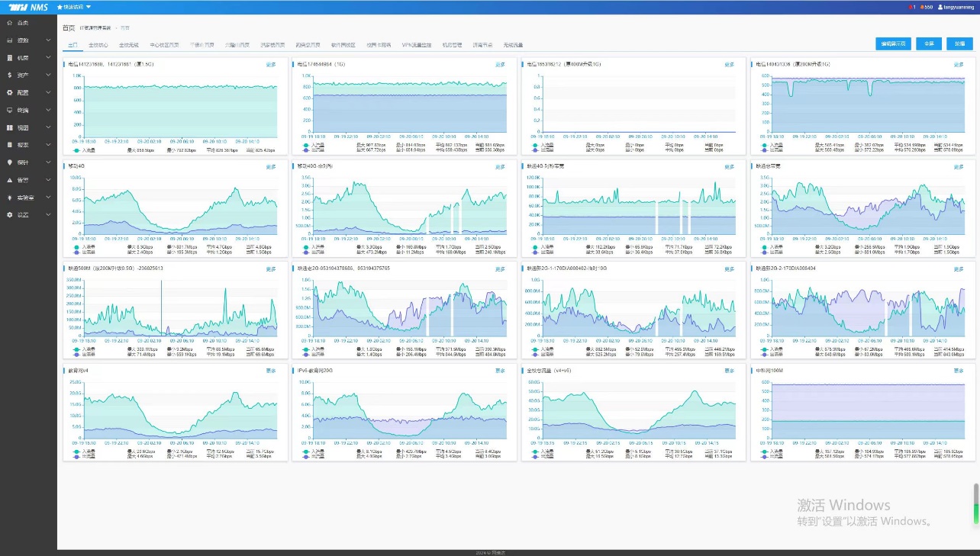
Task: Switch to the 出口 tab
Action: point(73,45)
